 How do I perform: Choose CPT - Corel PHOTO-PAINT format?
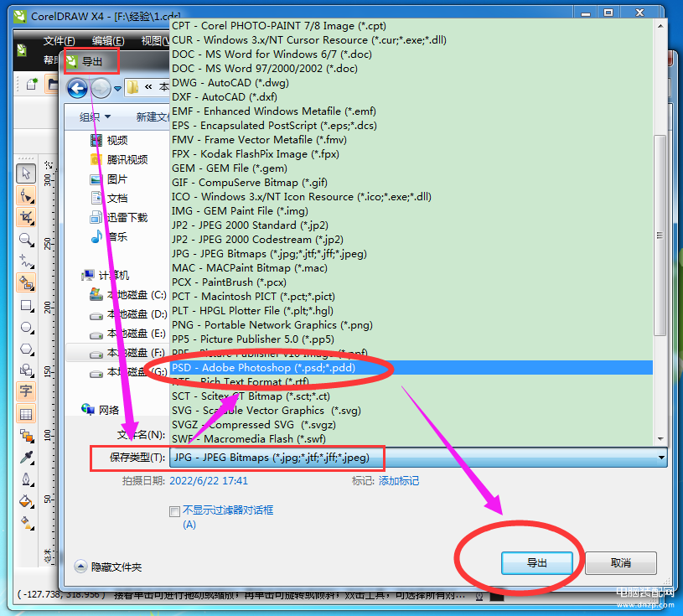[x=411, y=26]
